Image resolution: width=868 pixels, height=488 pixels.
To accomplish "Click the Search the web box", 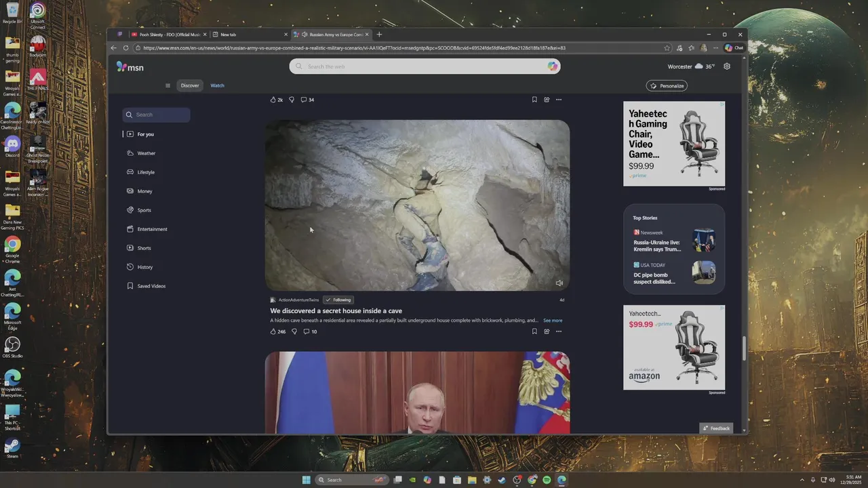I will [x=425, y=66].
